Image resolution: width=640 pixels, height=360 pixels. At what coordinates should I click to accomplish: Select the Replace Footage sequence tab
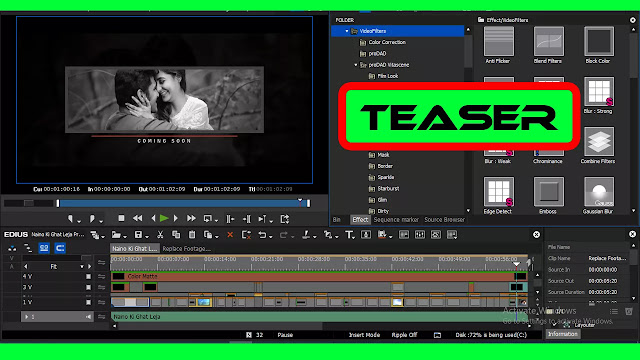[x=187, y=248]
